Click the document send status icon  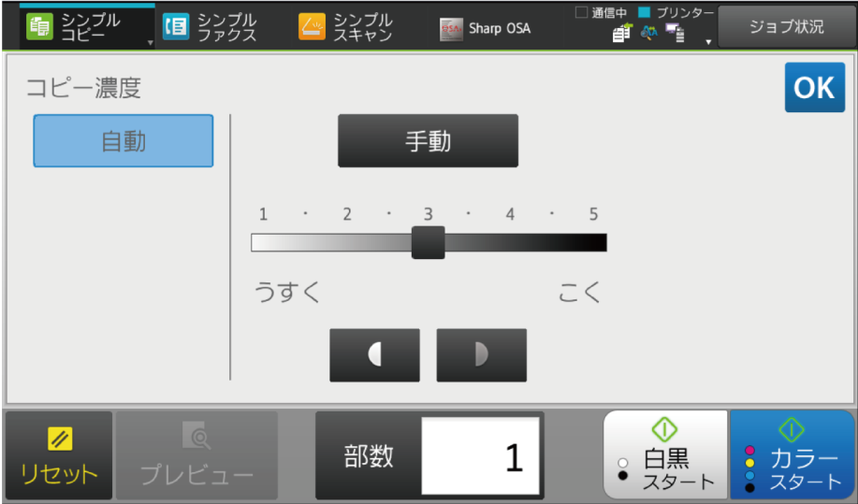tap(622, 34)
